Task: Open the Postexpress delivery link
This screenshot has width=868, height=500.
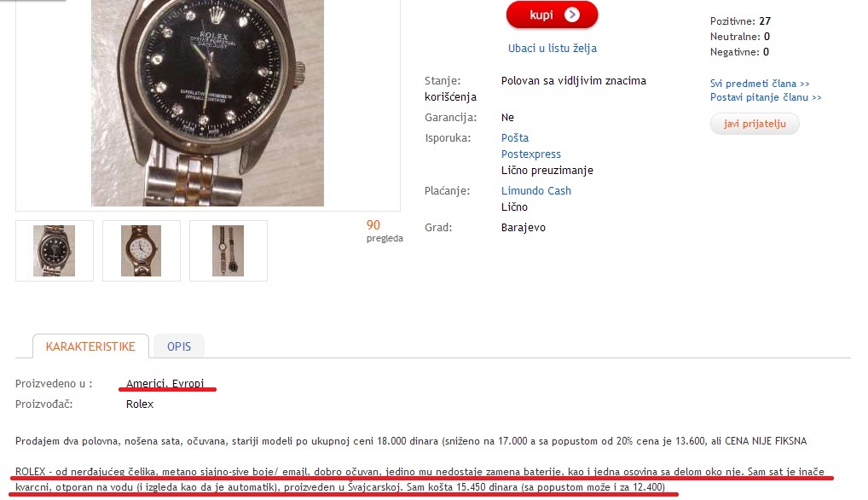Action: pyautogui.click(x=531, y=154)
